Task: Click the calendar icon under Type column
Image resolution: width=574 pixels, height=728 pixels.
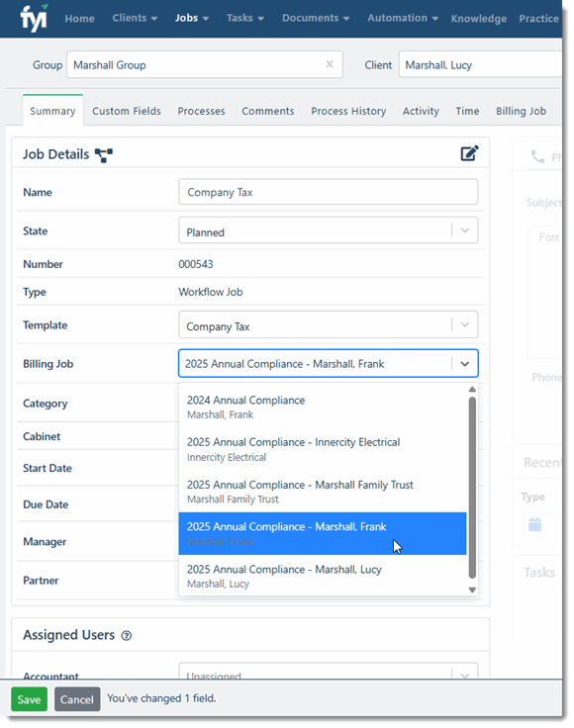Action: point(535,524)
